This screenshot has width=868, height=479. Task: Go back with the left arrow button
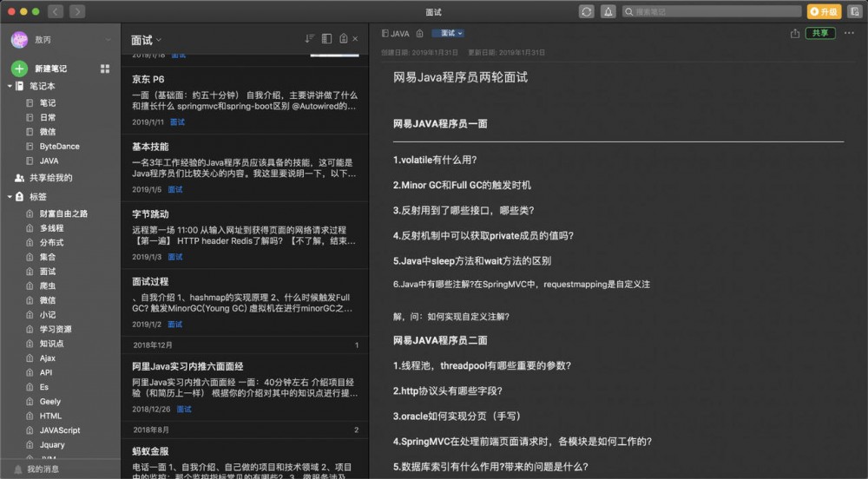[56, 11]
